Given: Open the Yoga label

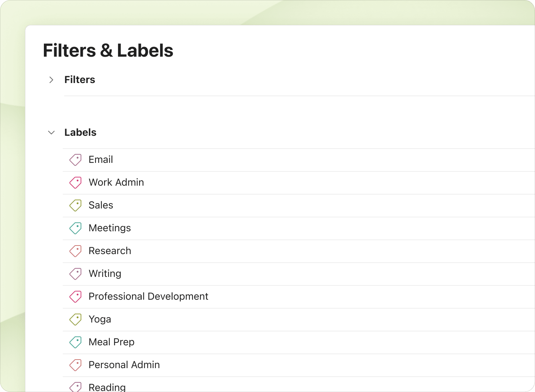Looking at the screenshot, I should pos(100,319).
